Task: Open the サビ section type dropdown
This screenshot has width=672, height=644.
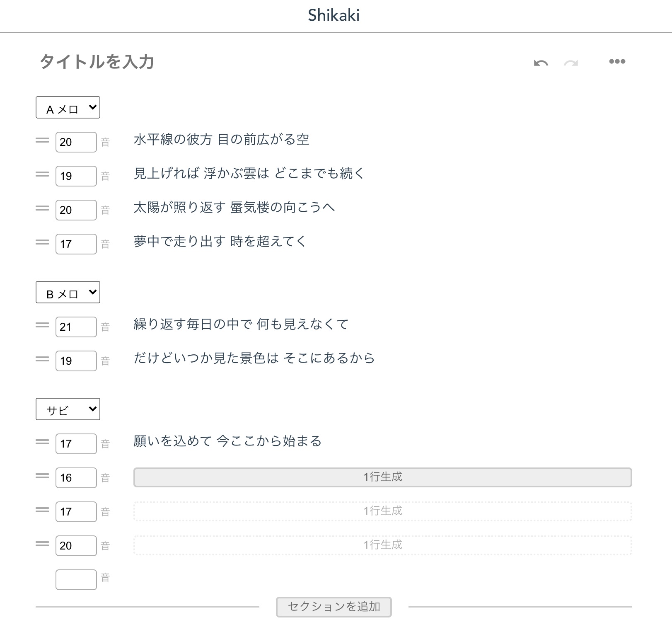Action: coord(68,409)
